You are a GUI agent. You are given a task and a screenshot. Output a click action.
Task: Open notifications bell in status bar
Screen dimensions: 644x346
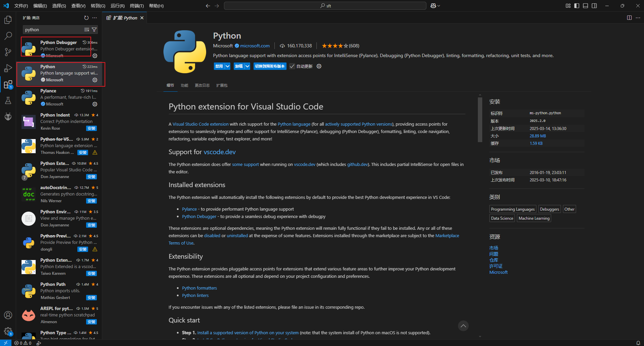click(x=638, y=343)
